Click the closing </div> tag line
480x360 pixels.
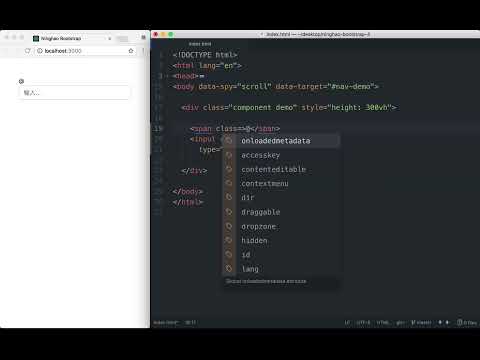(x=194, y=171)
